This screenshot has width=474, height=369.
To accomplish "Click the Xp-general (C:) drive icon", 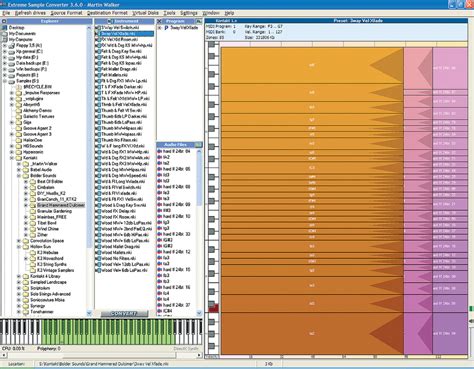I will click(12, 52).
